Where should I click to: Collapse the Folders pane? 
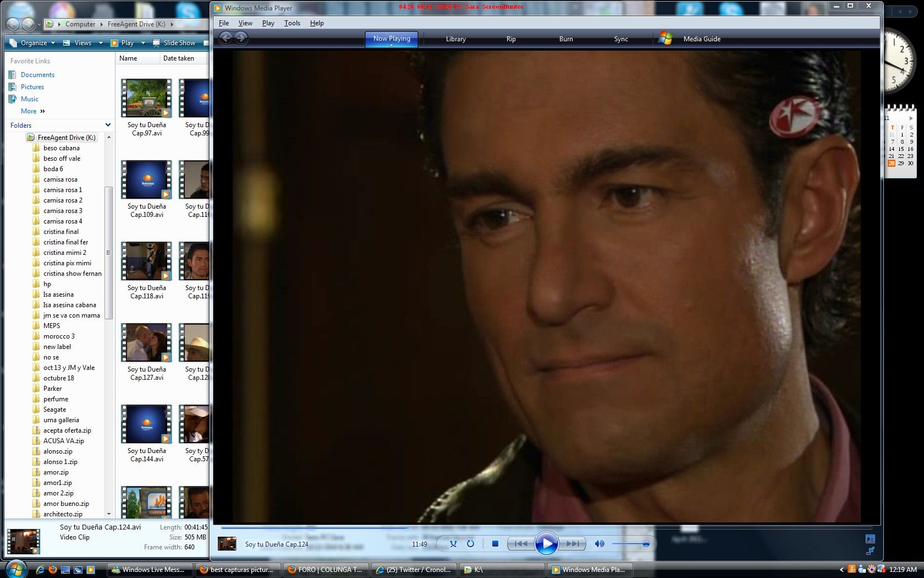(x=108, y=126)
